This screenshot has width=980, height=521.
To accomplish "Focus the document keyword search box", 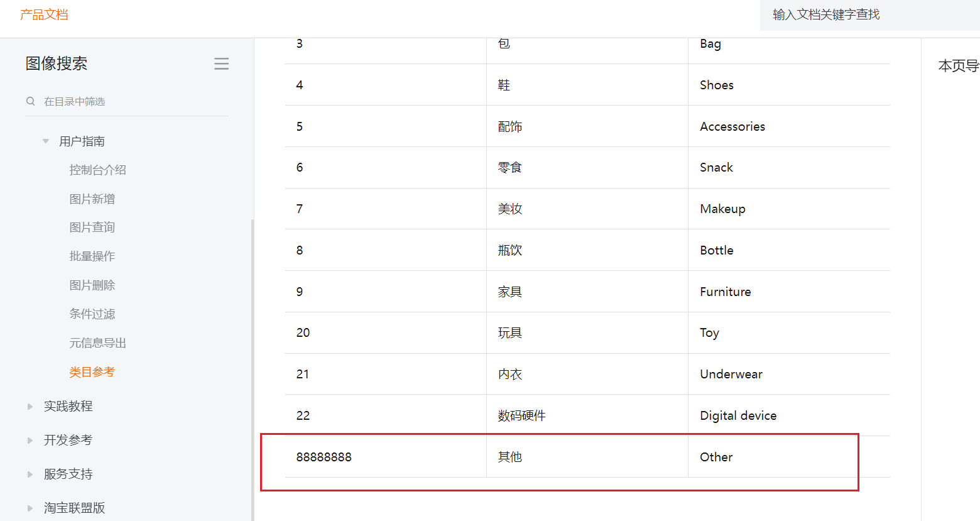I will click(x=867, y=14).
